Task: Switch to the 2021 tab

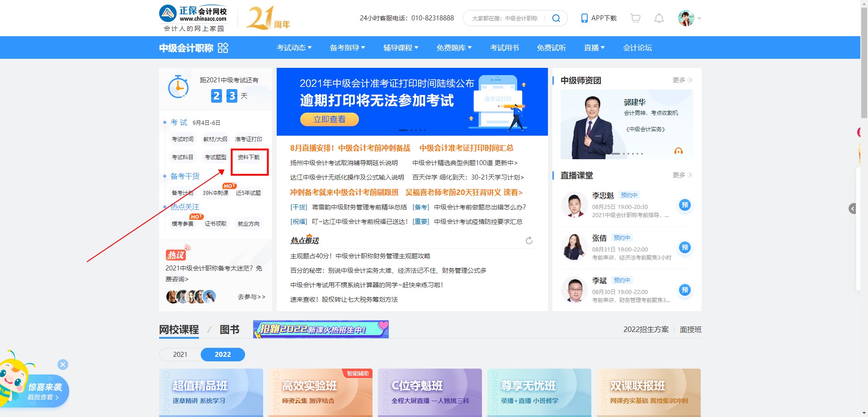Action: coord(180,355)
